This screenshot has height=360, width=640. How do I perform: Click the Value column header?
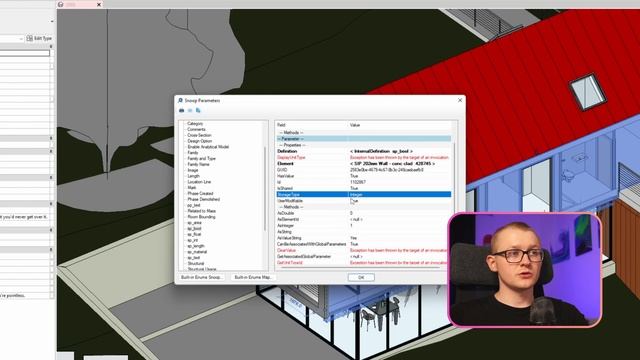[400, 125]
